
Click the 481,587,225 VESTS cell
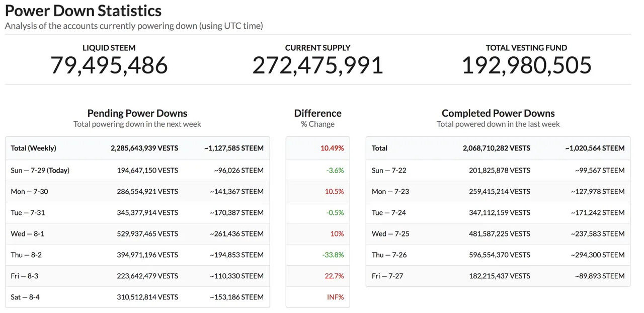500,233
